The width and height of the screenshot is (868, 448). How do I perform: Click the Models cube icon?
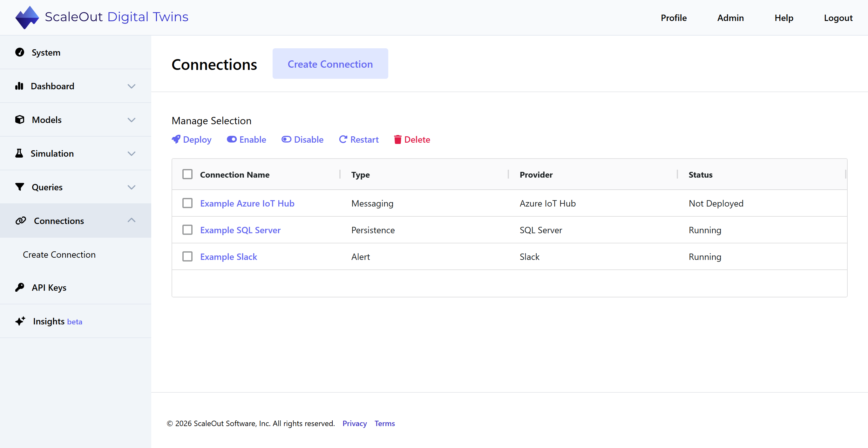20,120
